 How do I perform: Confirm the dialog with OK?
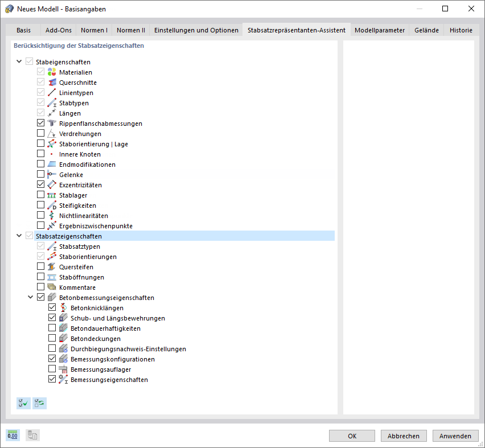pyautogui.click(x=352, y=435)
